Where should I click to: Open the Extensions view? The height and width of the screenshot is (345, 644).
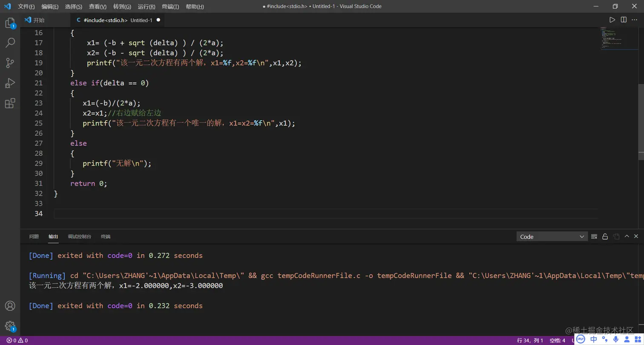tap(10, 103)
